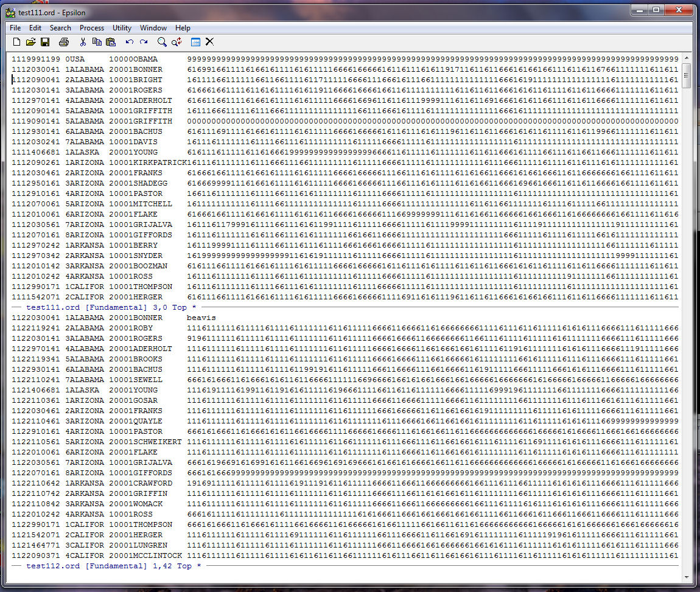Cut selection with scissors icon

click(83, 42)
